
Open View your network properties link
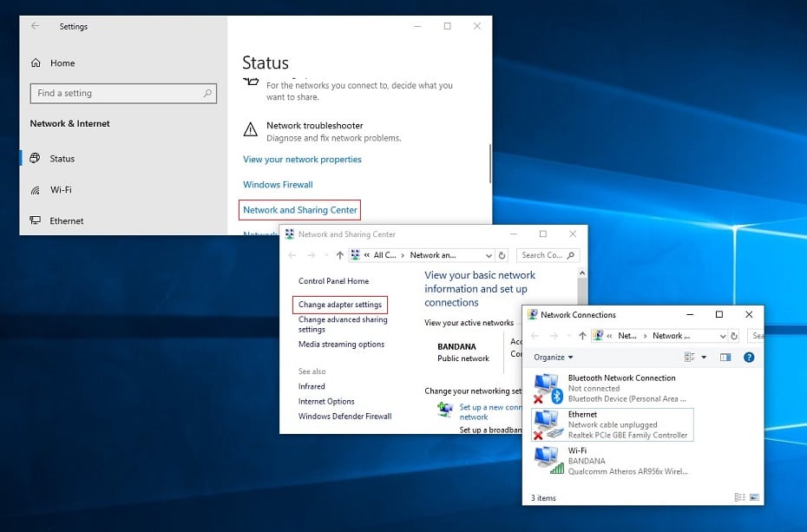point(302,160)
